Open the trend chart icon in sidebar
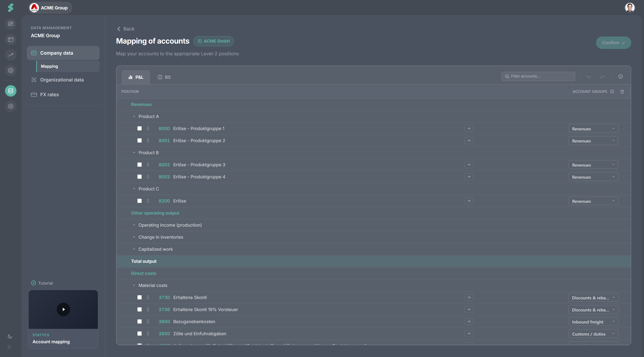The image size is (644, 357). (11, 55)
